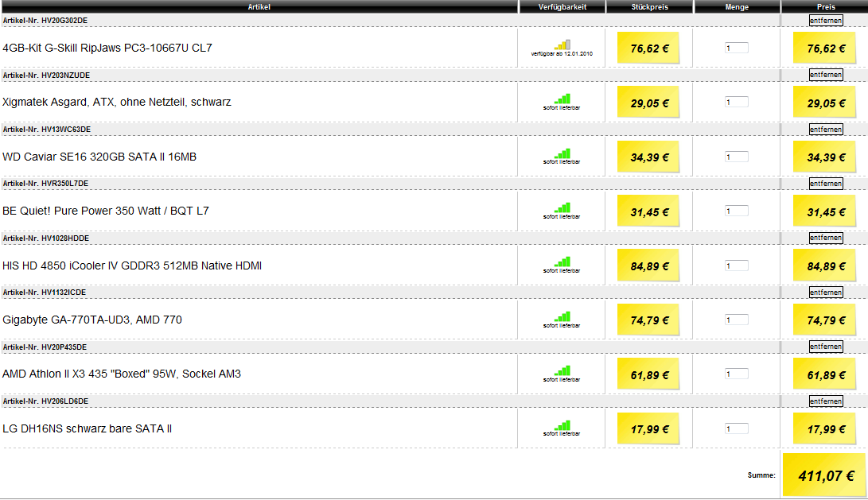The height and width of the screenshot is (500, 868).
Task: Click 'verfügbar ab 12.01.2010' availability note
Action: [x=562, y=54]
